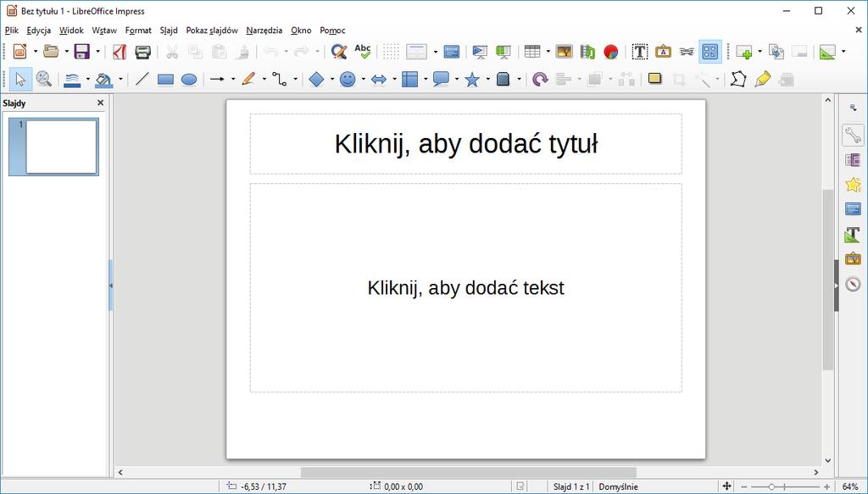Viewport: 868px width, 494px height.
Task: Open Custom Animation panel (star icon) in sidebar
Action: (853, 185)
